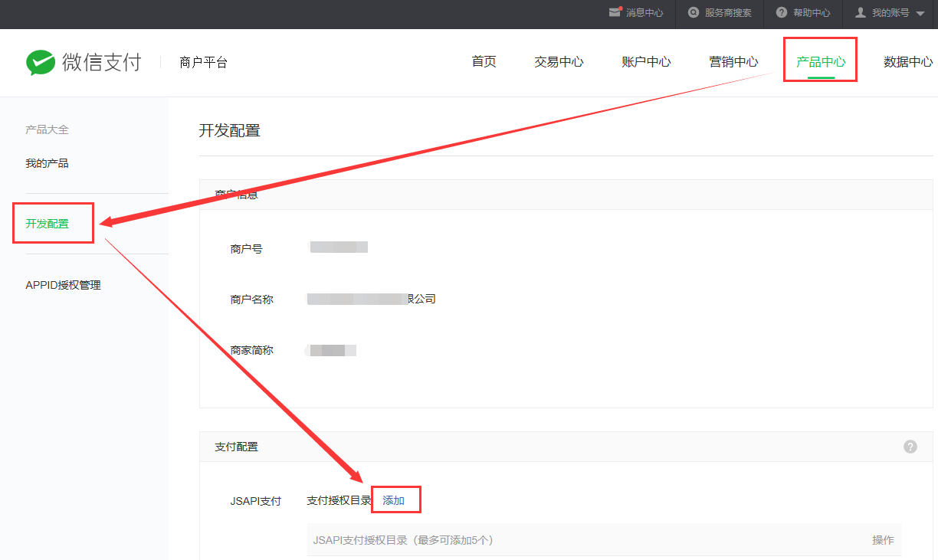Open 我的产品 in sidebar
Screen dimensions: 938x560
tap(47, 163)
